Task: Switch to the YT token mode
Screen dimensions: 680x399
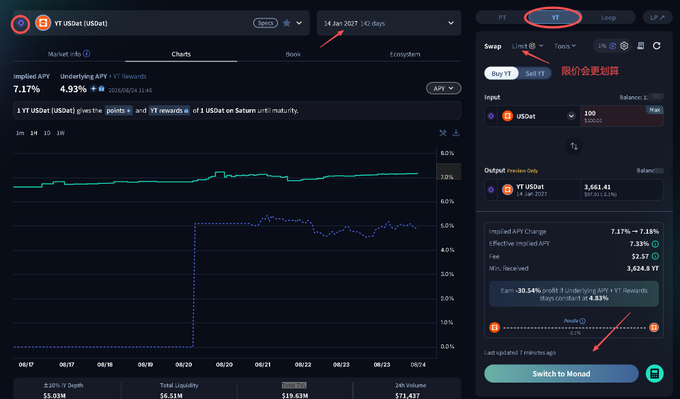Action: (x=555, y=18)
